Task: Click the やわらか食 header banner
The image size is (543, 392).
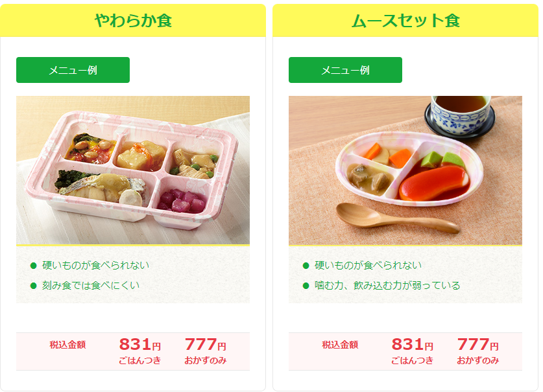Action: [x=133, y=20]
